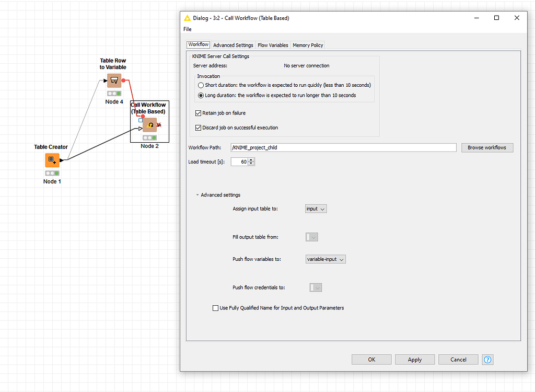This screenshot has height=392, width=535.
Task: Collapse the Advanced settings section
Action: pos(199,194)
